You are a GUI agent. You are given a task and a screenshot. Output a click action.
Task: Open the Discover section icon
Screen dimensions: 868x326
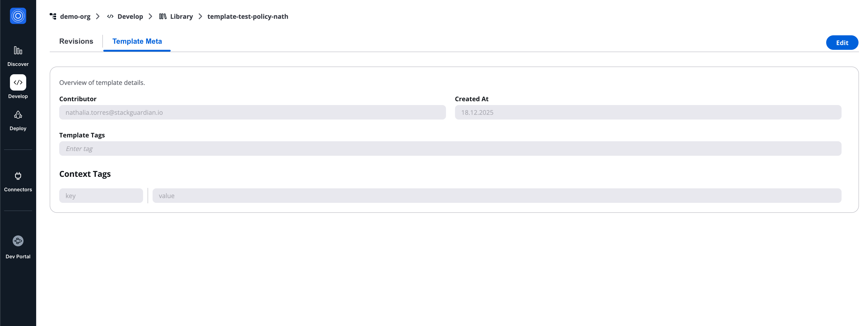click(x=18, y=51)
